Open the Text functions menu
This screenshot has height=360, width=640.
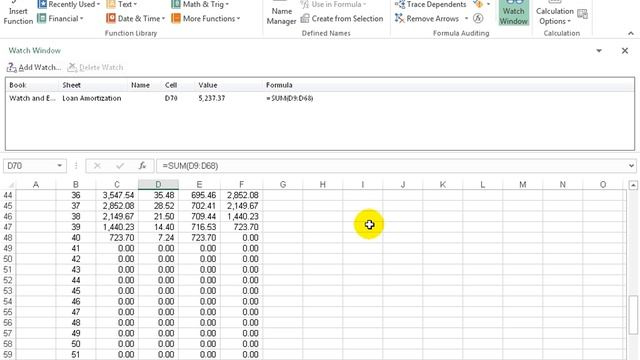[122, 4]
